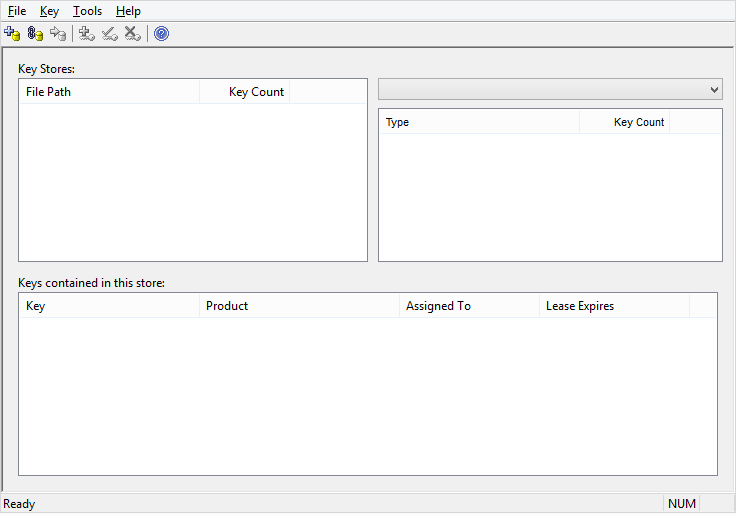Click the new key store toolbar icon
The width and height of the screenshot is (736, 515).
point(12,34)
